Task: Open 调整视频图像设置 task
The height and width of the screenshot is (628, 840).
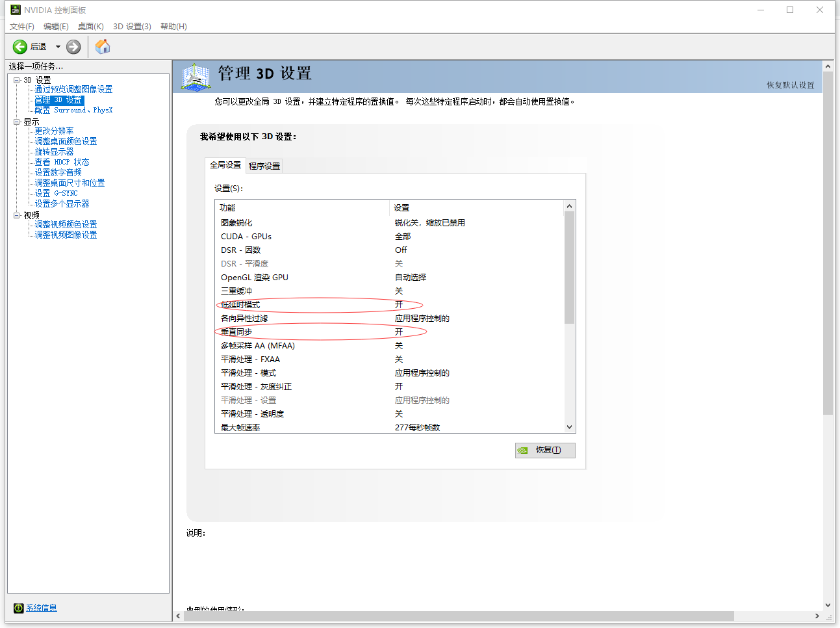Action: (66, 235)
